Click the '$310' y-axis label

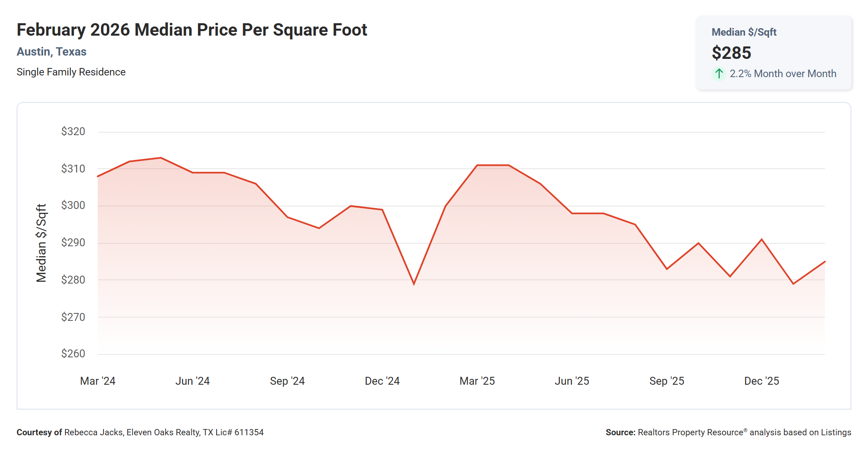coord(73,169)
